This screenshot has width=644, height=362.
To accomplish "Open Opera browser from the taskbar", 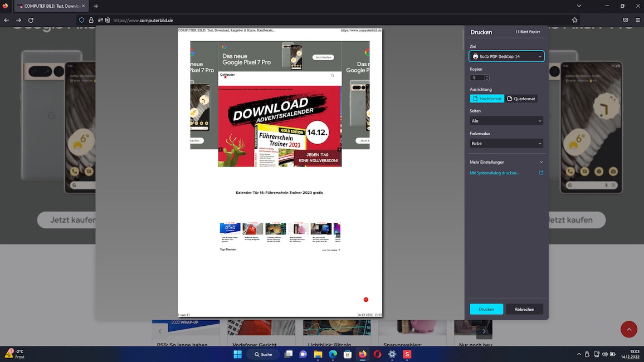I will [x=377, y=354].
